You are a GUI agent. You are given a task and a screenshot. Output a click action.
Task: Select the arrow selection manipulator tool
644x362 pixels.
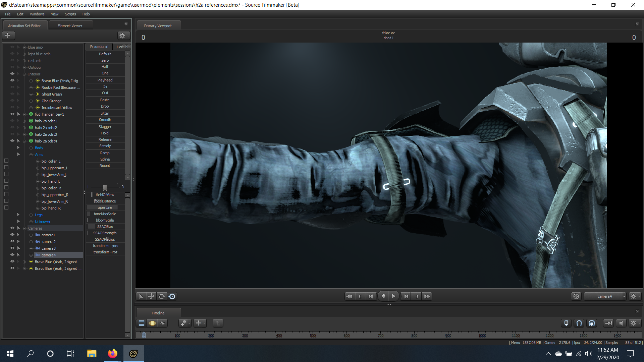[141, 296]
